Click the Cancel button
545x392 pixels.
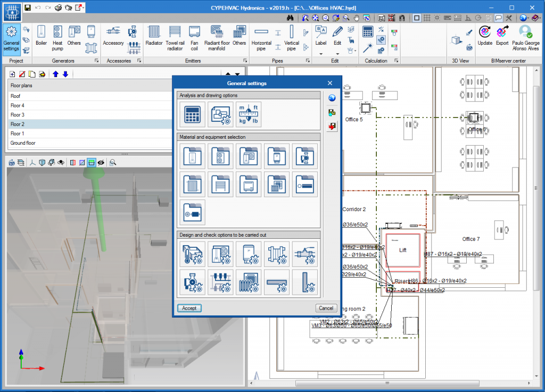326,308
